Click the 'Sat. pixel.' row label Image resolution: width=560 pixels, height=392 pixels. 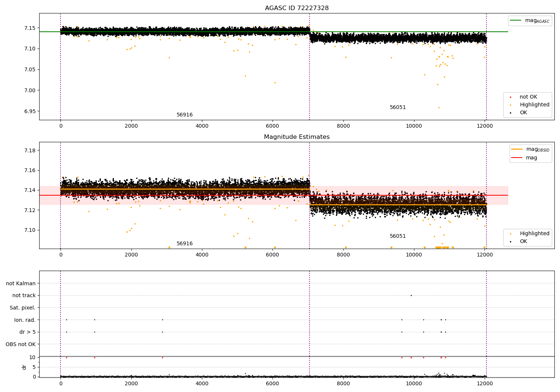tap(23, 308)
